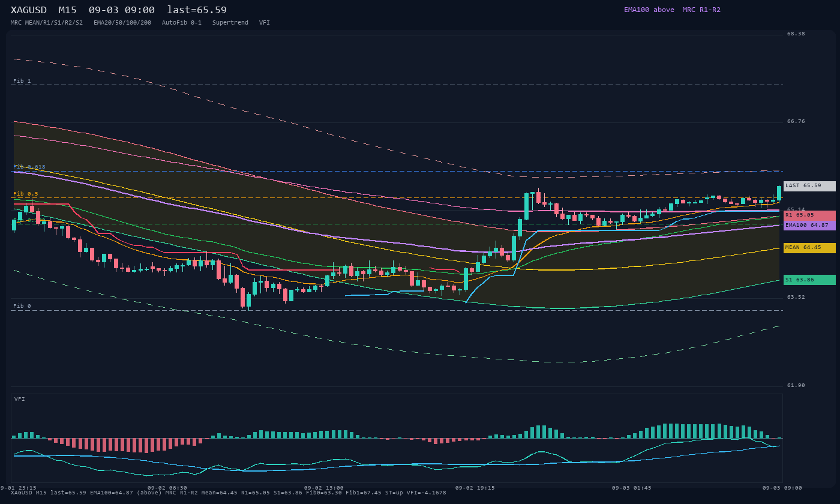Screen dimensions: 840x504
Task: Click the M15 timeframe label
Action: click(x=67, y=10)
